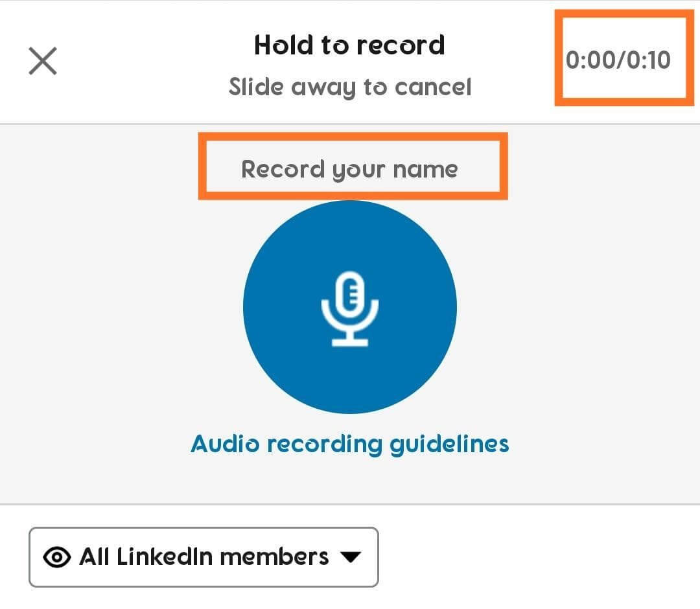This screenshot has width=700, height=609.
Task: Click the Slide away to cancel label
Action: pyautogui.click(x=350, y=87)
